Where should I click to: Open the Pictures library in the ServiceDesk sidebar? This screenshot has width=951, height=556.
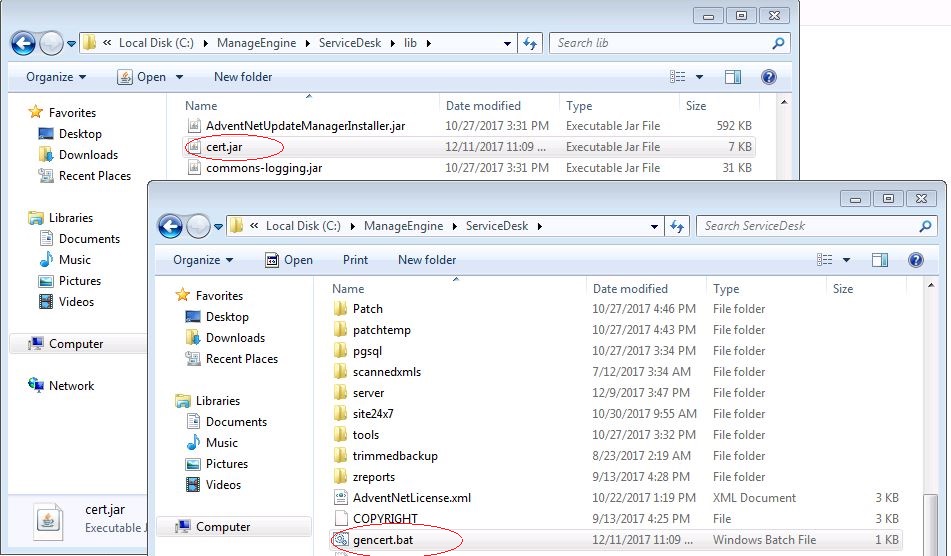(x=226, y=464)
